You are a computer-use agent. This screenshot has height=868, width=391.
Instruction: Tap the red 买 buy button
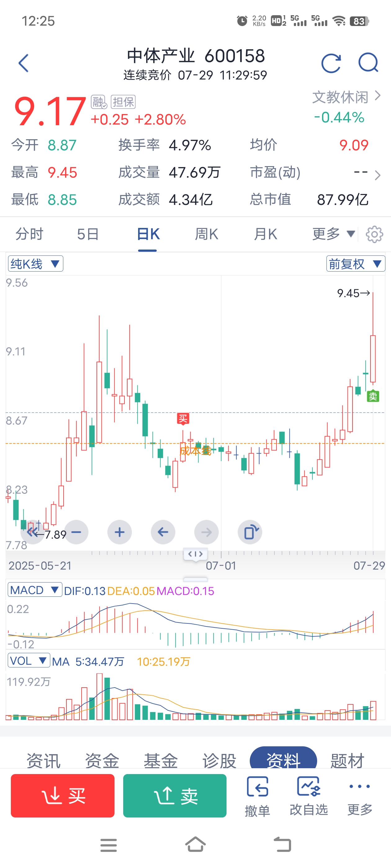click(x=62, y=796)
